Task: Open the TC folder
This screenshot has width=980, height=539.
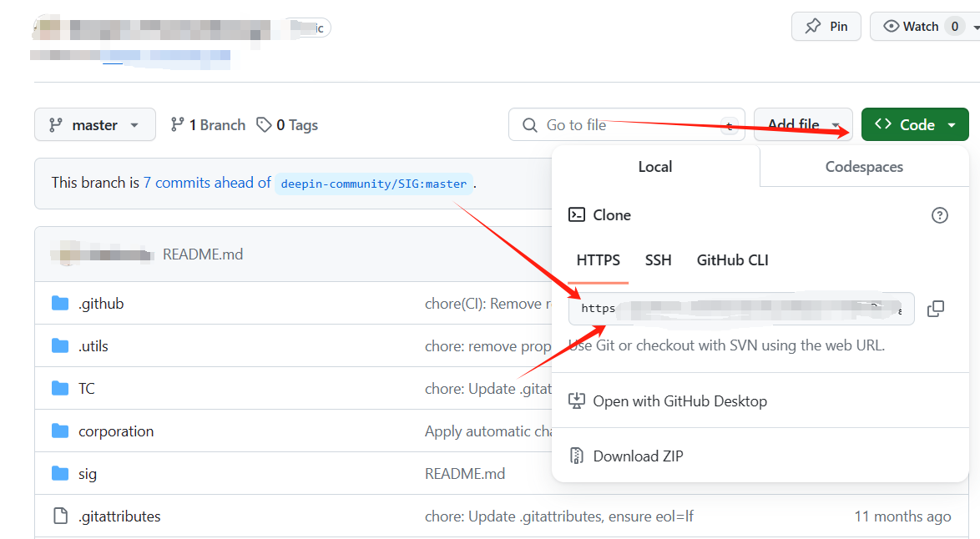Action: (x=86, y=389)
